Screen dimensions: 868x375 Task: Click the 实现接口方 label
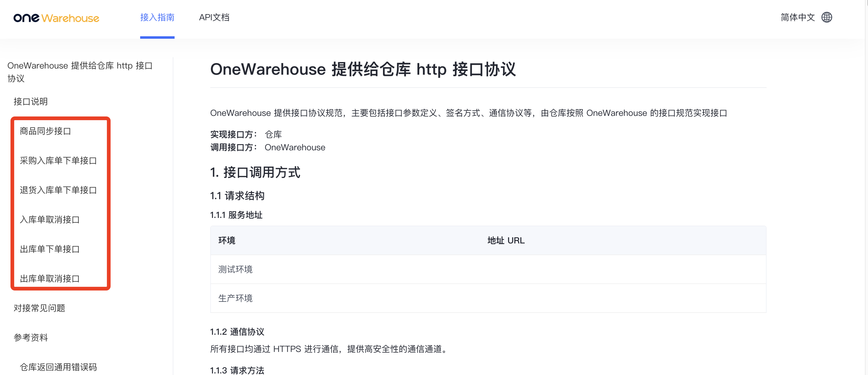tap(234, 134)
